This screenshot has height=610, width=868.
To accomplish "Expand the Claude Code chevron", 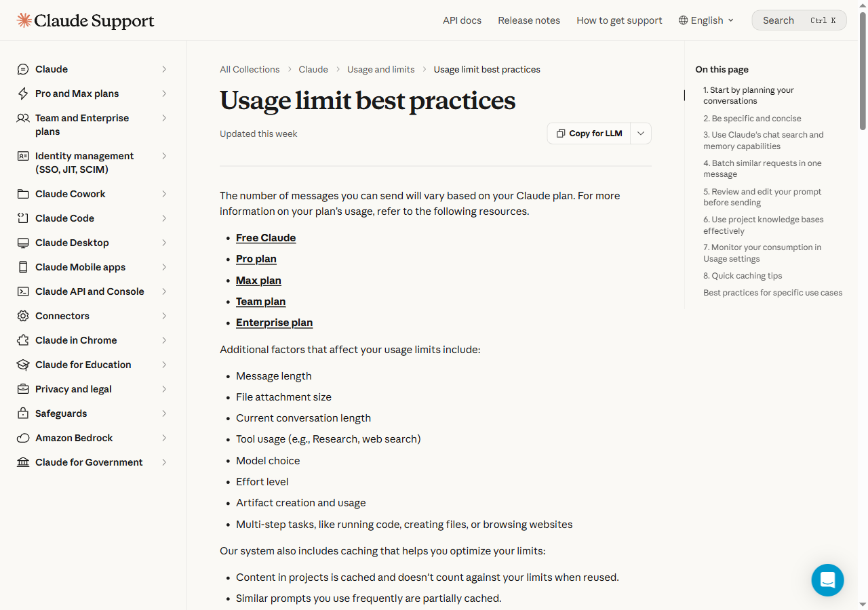I will coord(164,218).
